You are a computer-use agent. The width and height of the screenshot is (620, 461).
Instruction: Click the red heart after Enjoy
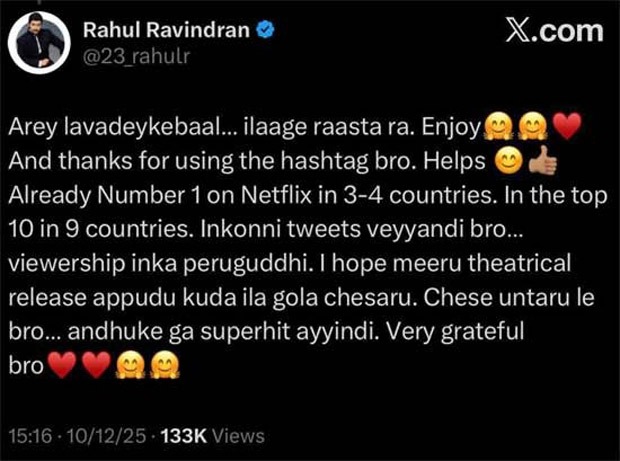[x=567, y=127]
